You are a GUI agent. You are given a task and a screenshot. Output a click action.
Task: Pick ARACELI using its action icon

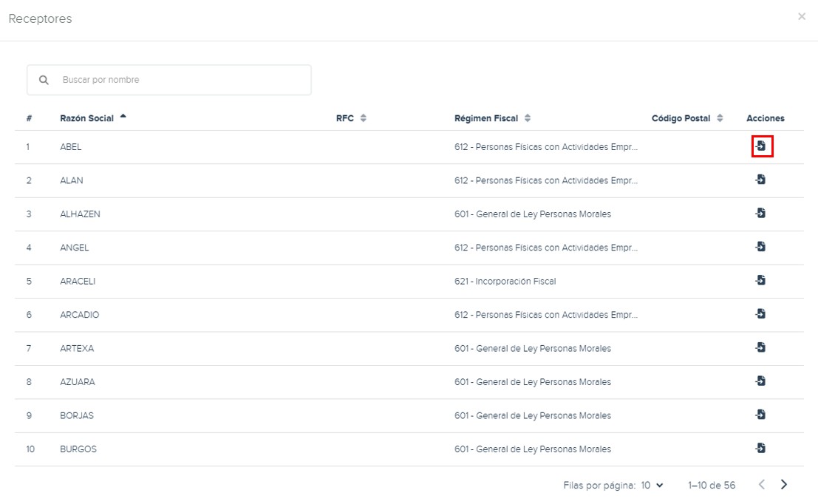coord(760,281)
